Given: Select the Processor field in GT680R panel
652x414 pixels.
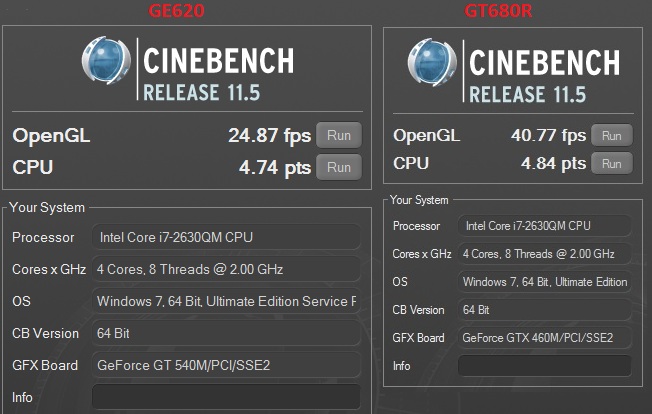Looking at the screenshot, I should pos(544,226).
